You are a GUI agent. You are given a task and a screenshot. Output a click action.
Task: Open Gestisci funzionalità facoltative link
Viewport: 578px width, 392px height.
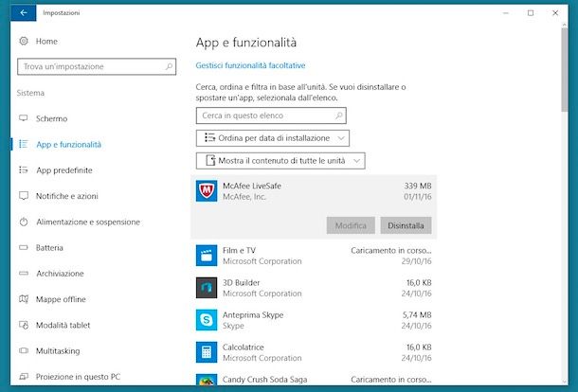click(x=250, y=65)
